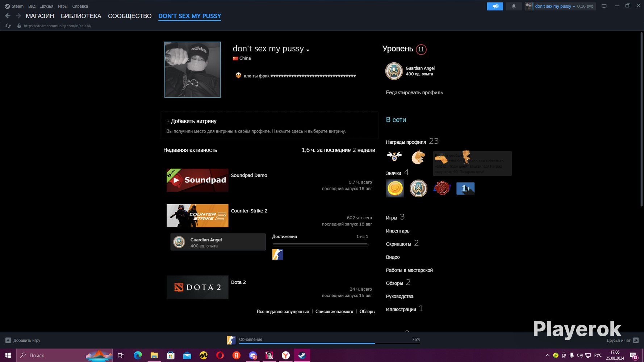The image size is (644, 362).
Task: Open the Игры 3 sidebar link
Action: tap(395, 218)
